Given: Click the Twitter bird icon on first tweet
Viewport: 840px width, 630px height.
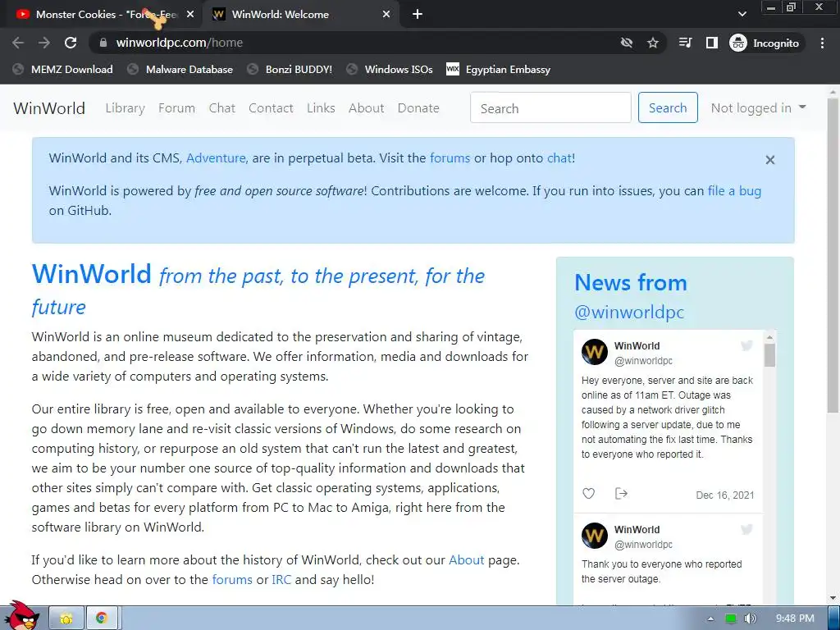Looking at the screenshot, I should 746,345.
